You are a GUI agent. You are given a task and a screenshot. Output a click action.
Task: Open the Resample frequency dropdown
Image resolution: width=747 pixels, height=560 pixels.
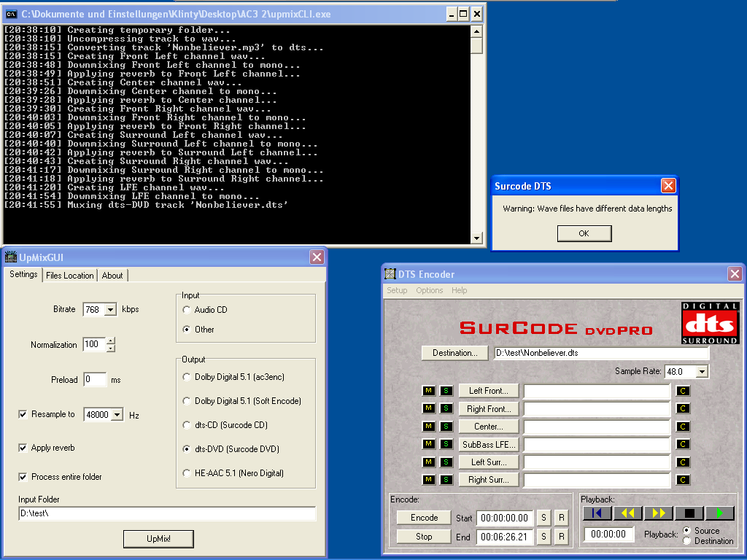117,415
